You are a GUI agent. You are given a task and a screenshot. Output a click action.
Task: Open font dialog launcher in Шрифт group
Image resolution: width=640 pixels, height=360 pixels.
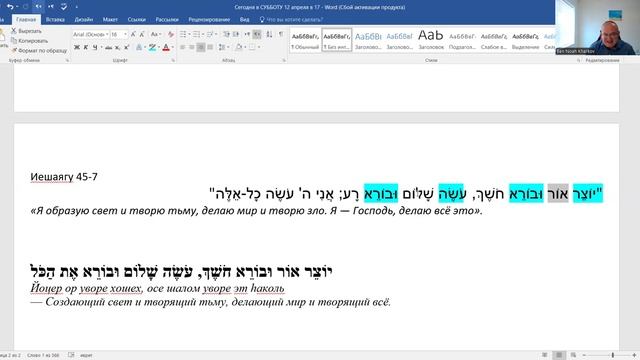point(173,60)
